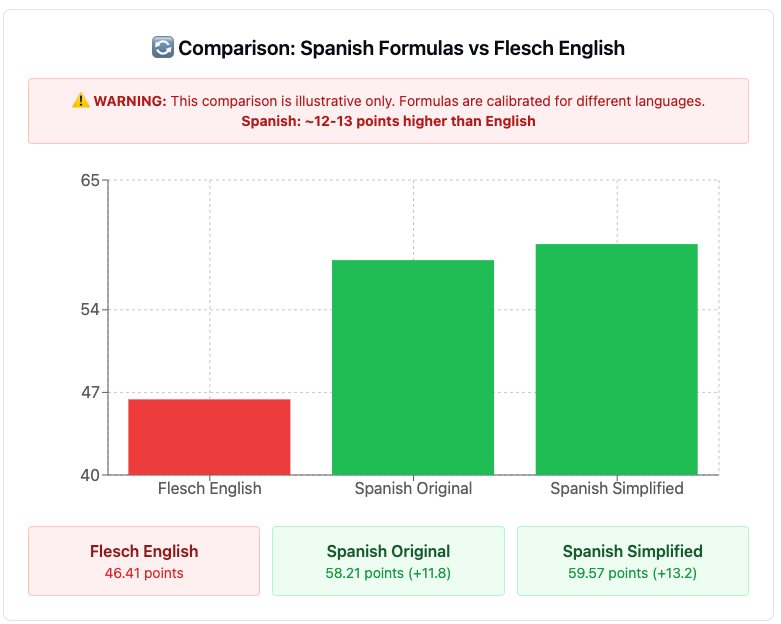
Task: Click the pink warning banner text
Action: 438,101
